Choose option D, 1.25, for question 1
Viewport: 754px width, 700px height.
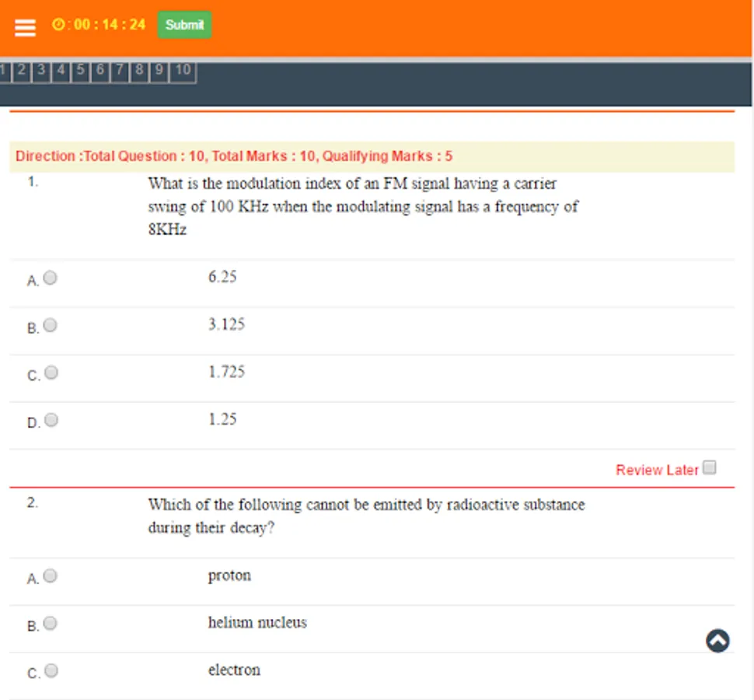(x=51, y=419)
